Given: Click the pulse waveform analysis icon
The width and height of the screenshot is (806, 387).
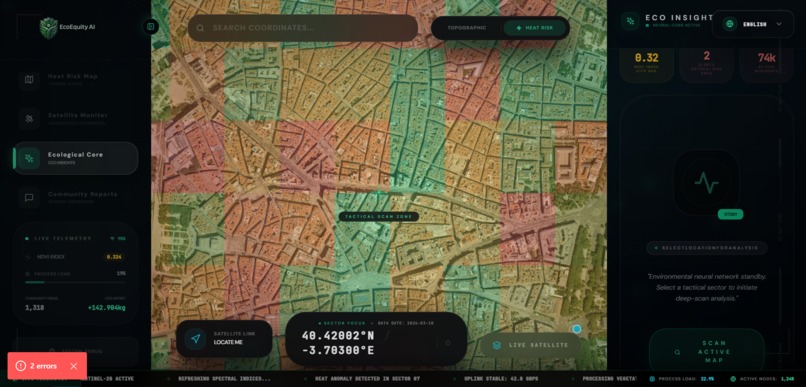Looking at the screenshot, I should [706, 182].
